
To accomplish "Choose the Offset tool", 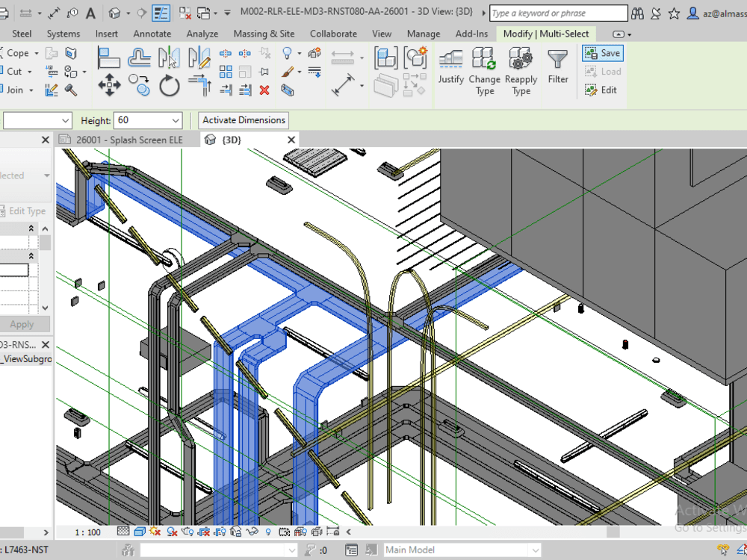I will (x=140, y=58).
